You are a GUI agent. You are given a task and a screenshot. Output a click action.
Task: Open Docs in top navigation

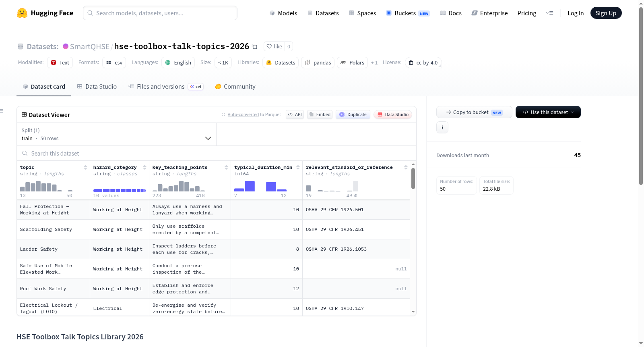(x=451, y=13)
